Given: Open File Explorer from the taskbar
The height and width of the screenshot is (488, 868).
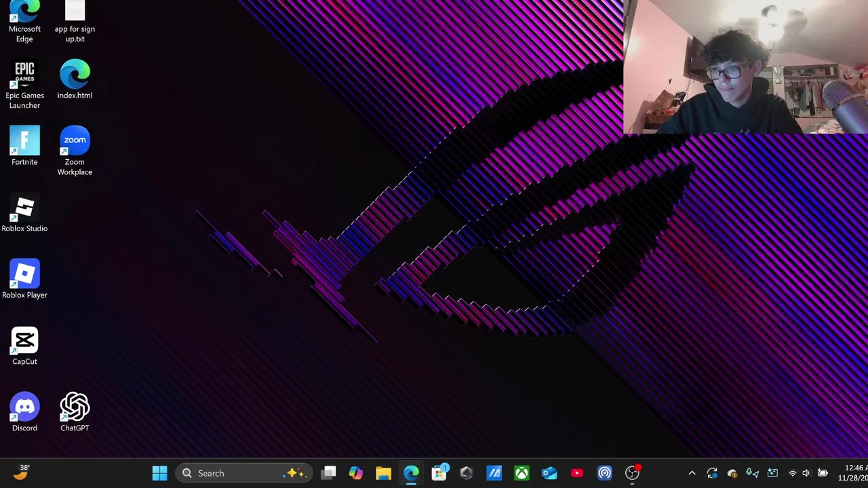Looking at the screenshot, I should click(384, 473).
